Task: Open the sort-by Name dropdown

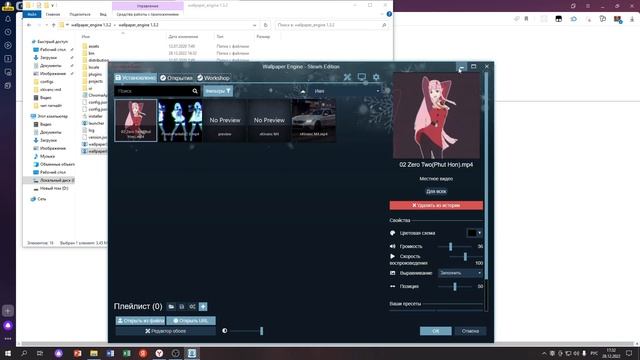Action: tap(347, 91)
